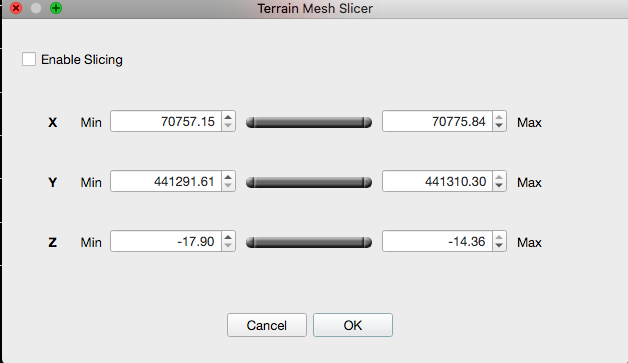Increment Y Min value with up arrow
Viewport: 628px width, 363px height.
pyautogui.click(x=228, y=177)
